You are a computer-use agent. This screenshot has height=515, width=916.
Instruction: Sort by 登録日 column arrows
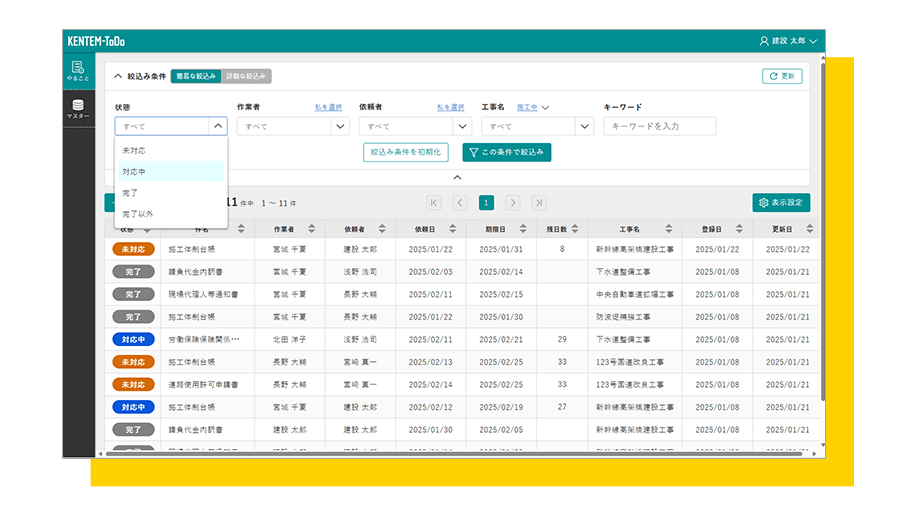click(739, 229)
